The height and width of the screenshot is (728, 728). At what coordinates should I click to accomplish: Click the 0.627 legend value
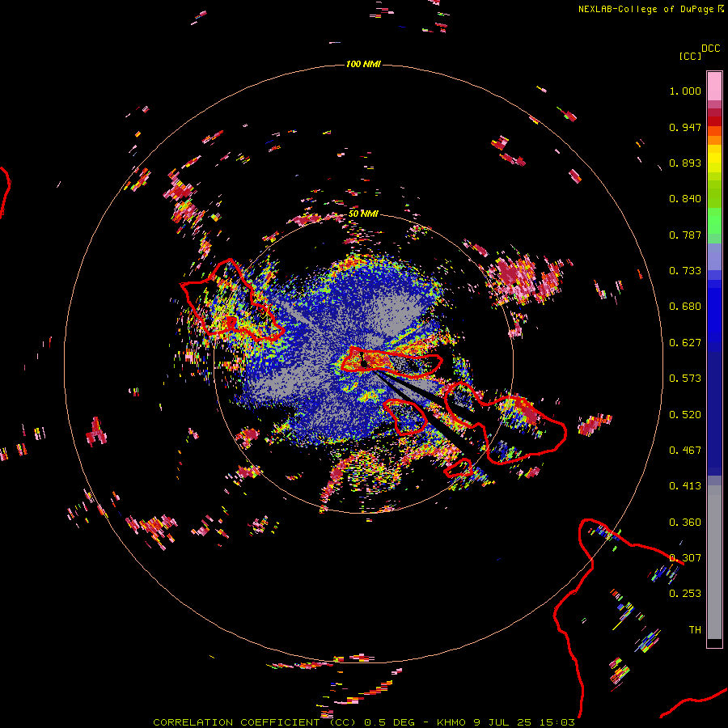tap(685, 343)
